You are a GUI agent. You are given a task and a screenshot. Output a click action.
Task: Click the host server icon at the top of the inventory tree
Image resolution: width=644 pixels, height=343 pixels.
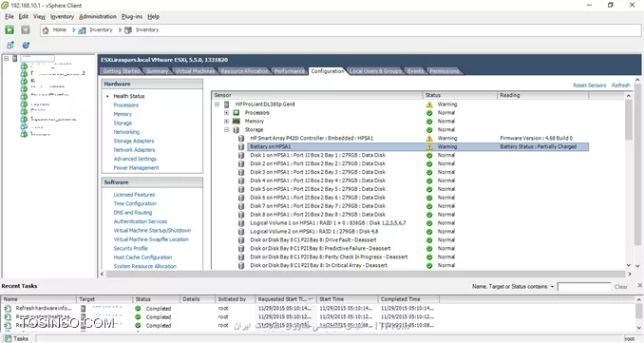pyautogui.click(x=15, y=58)
